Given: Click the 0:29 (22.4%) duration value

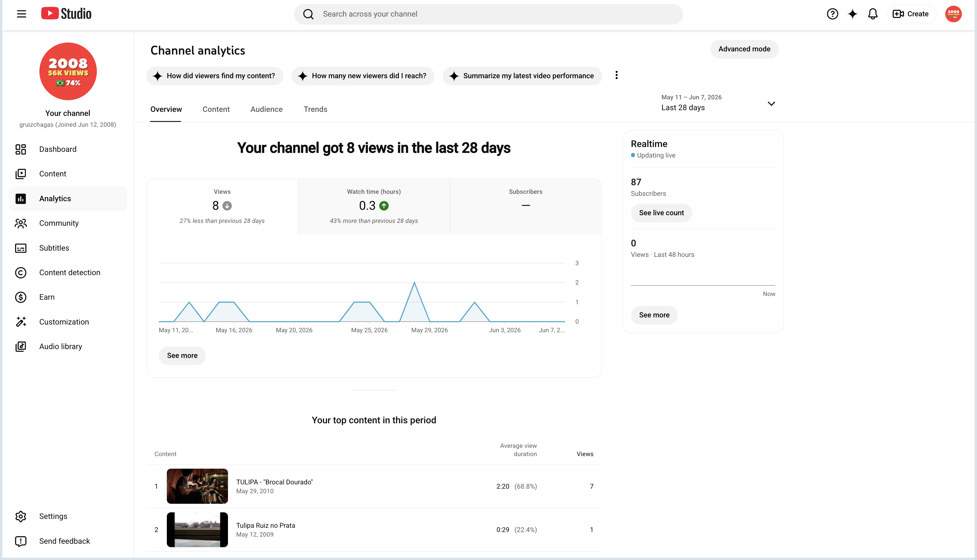Looking at the screenshot, I should pyautogui.click(x=516, y=530).
